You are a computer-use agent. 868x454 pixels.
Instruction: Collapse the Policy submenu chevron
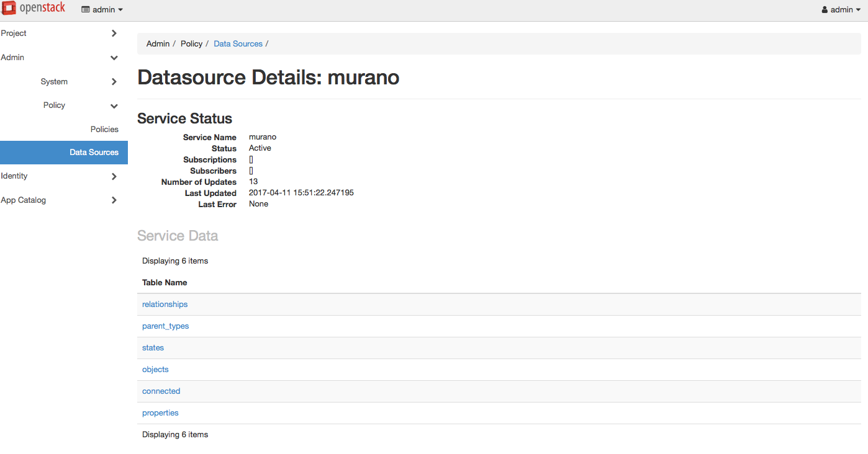[114, 105]
